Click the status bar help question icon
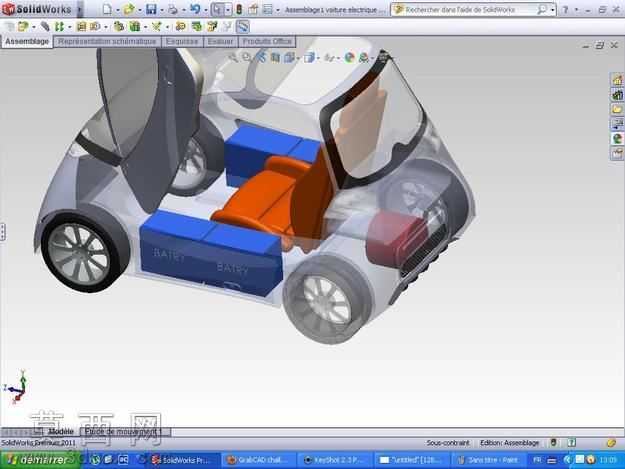625x469 pixels. click(572, 442)
